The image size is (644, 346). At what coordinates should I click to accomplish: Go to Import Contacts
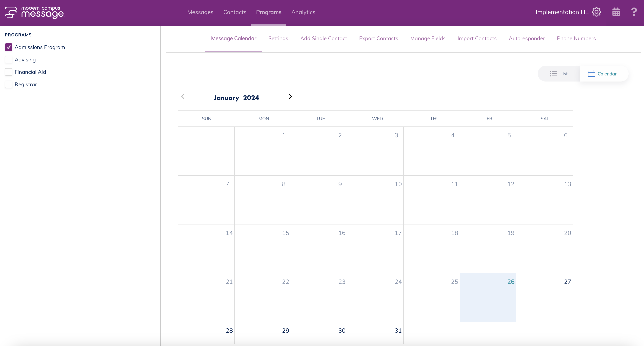[477, 38]
